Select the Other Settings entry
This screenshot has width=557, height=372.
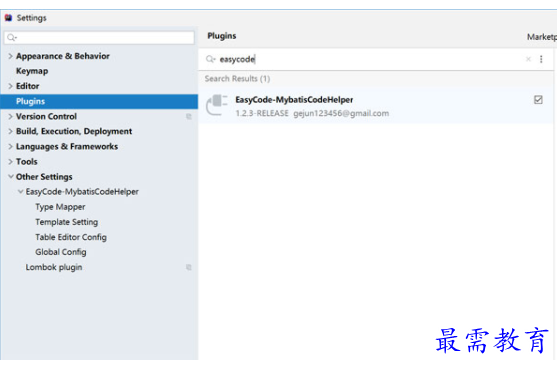(44, 177)
